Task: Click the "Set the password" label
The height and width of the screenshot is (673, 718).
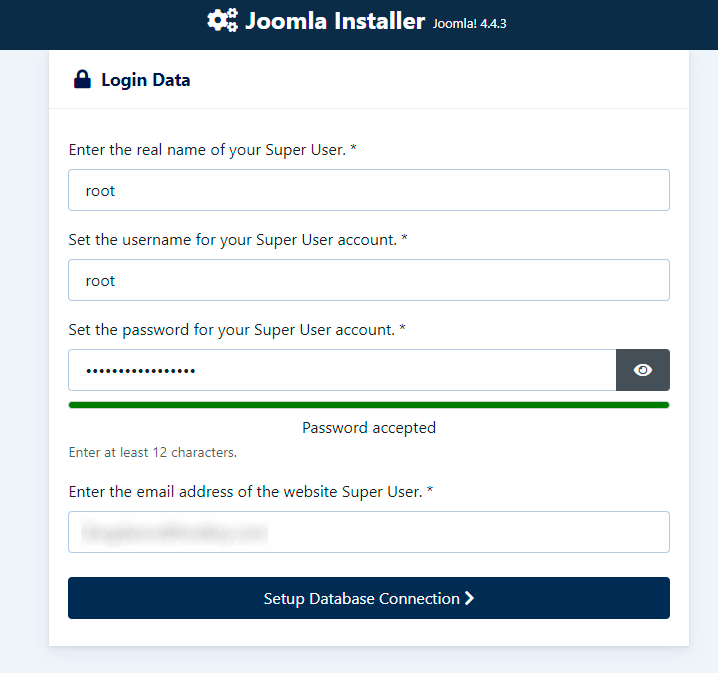Action: pyautogui.click(x=236, y=329)
